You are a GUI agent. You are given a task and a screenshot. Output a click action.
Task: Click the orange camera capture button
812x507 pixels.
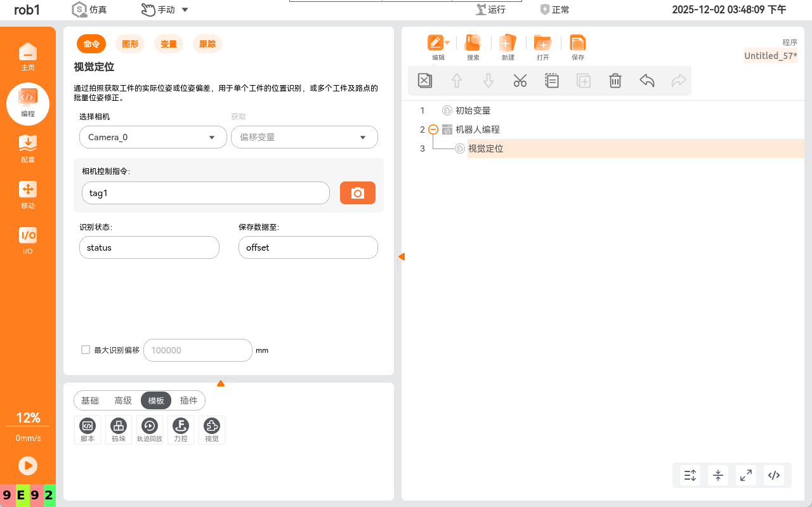pos(358,193)
